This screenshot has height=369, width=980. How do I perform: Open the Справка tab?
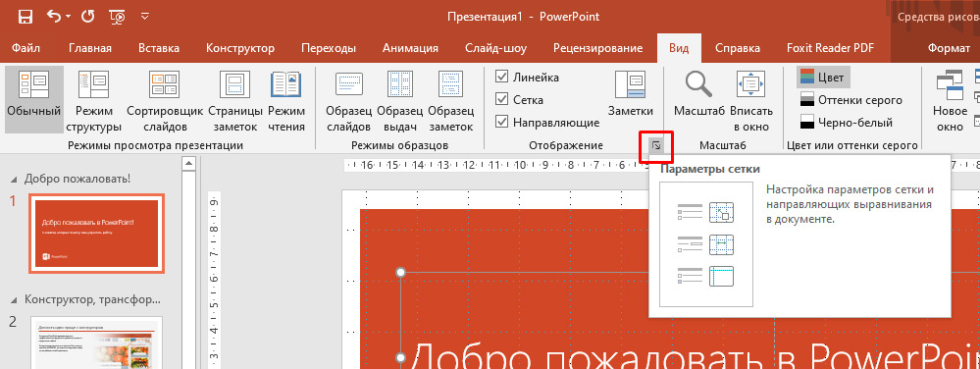[738, 48]
